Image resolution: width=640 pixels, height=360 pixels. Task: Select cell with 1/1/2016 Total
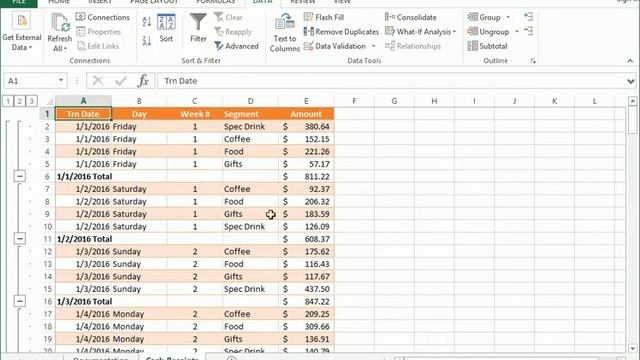pos(83,176)
